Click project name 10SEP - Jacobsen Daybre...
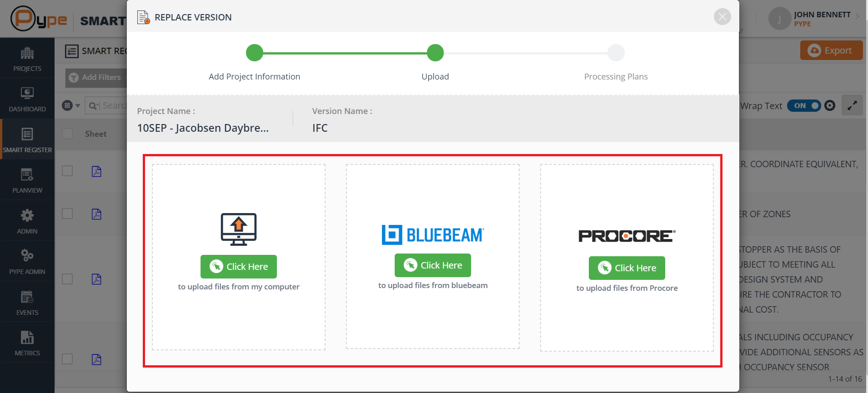 (203, 128)
